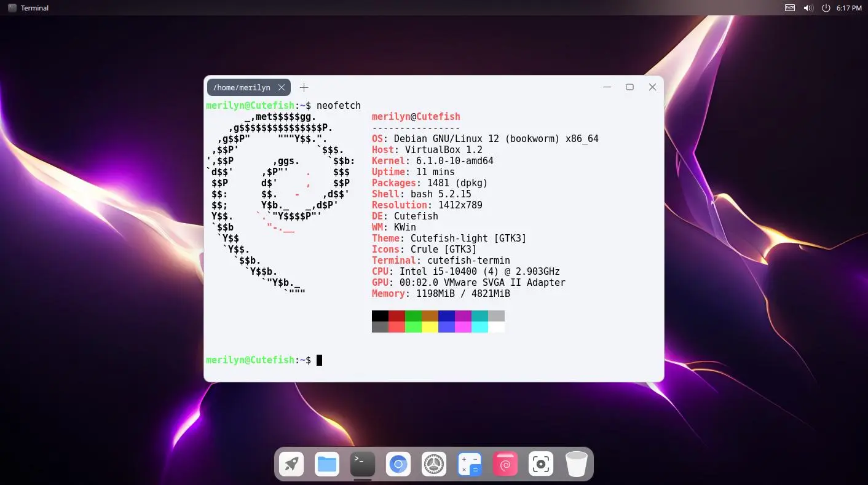Image resolution: width=868 pixels, height=485 pixels.
Task: Click the power icon in top bar
Action: pos(826,8)
